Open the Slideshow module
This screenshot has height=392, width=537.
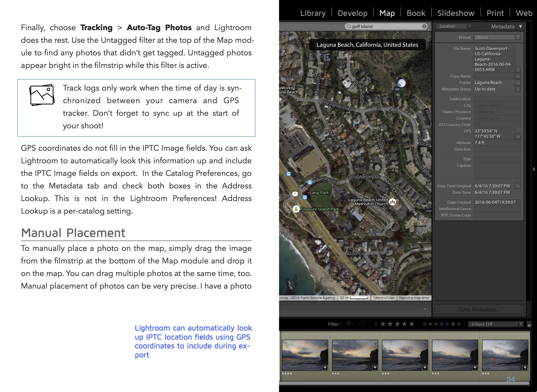456,13
